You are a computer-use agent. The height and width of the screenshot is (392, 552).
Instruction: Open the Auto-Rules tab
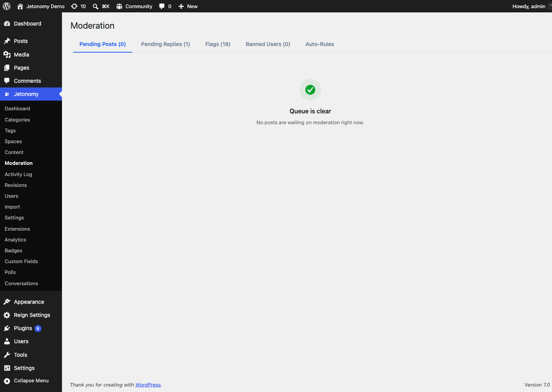pos(320,44)
